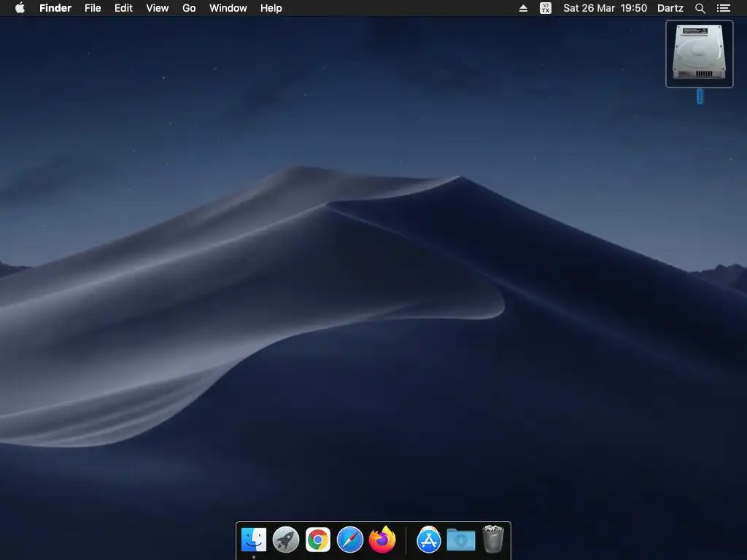Select the hard drive icon on desktop

pos(699,53)
